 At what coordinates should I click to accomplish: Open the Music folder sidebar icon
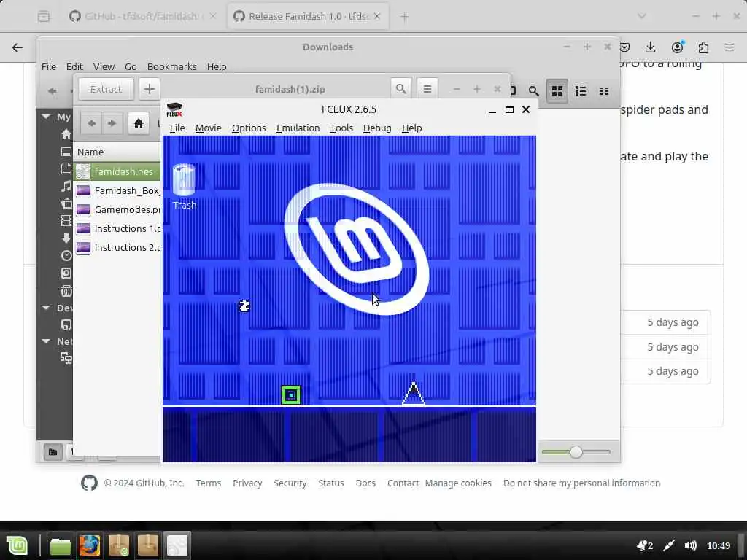[x=66, y=186]
